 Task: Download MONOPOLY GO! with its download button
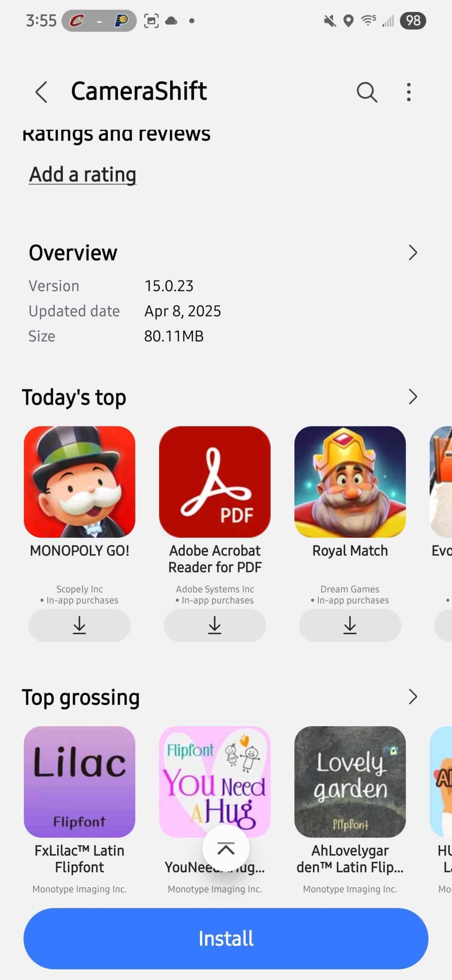80,625
